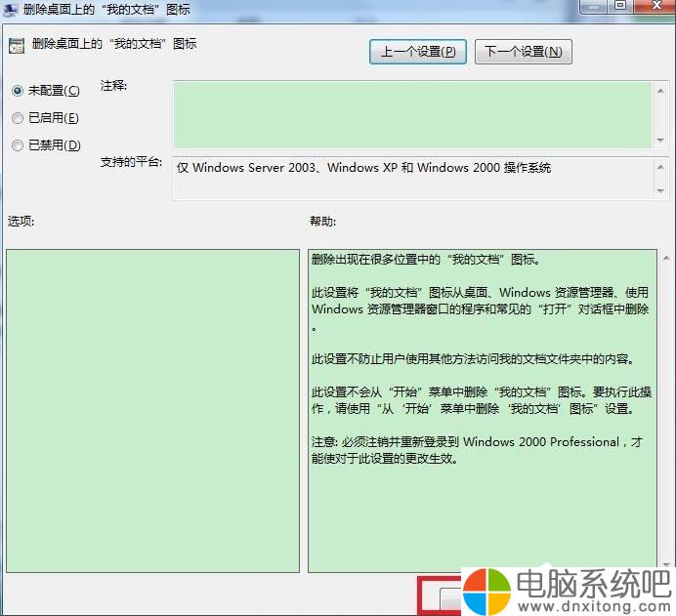The height and width of the screenshot is (616, 676).
Task: Click the down arrow of the 支持的平台 scrollbar
Action: pyautogui.click(x=660, y=190)
